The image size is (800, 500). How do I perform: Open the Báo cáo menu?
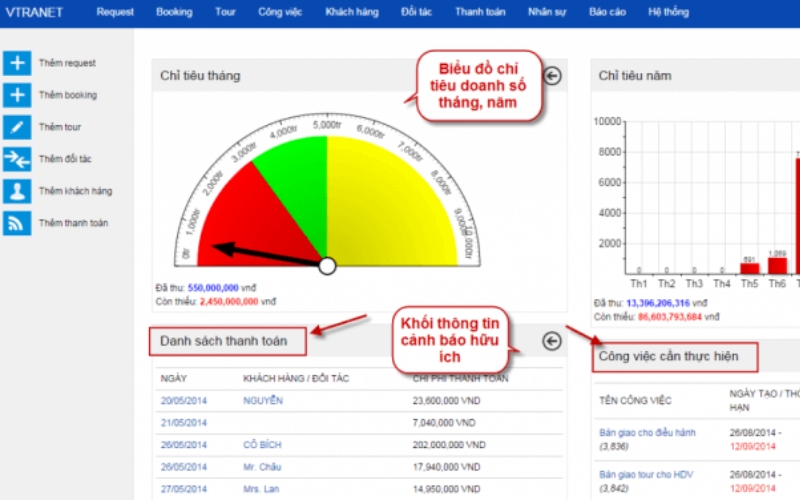607,12
